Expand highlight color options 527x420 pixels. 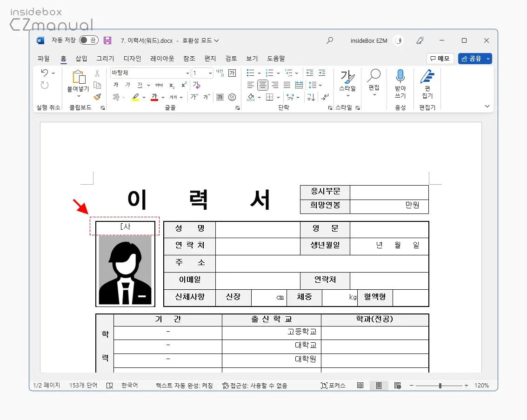coord(144,97)
